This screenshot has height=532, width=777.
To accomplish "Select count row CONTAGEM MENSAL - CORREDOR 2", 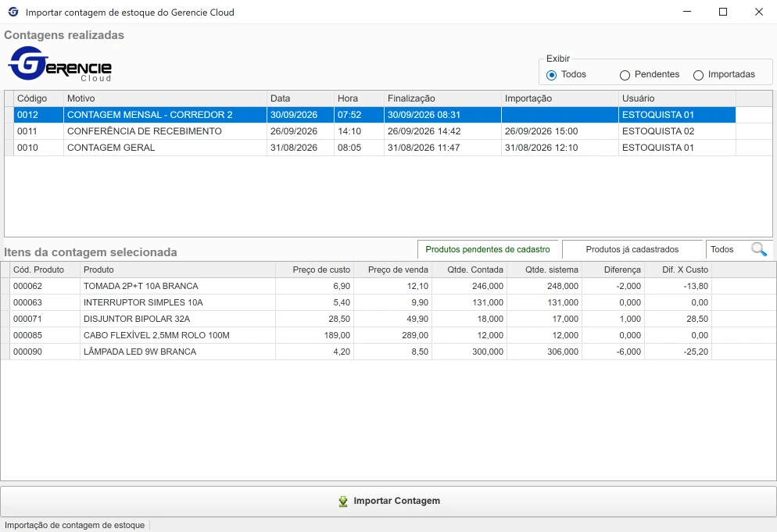I will [x=374, y=114].
